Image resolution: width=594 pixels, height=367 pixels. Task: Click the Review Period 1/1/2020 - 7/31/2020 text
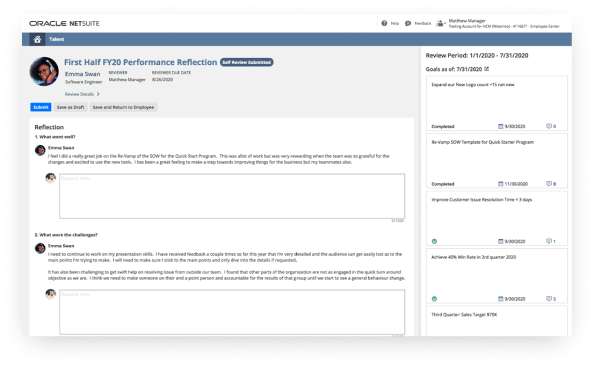click(477, 56)
